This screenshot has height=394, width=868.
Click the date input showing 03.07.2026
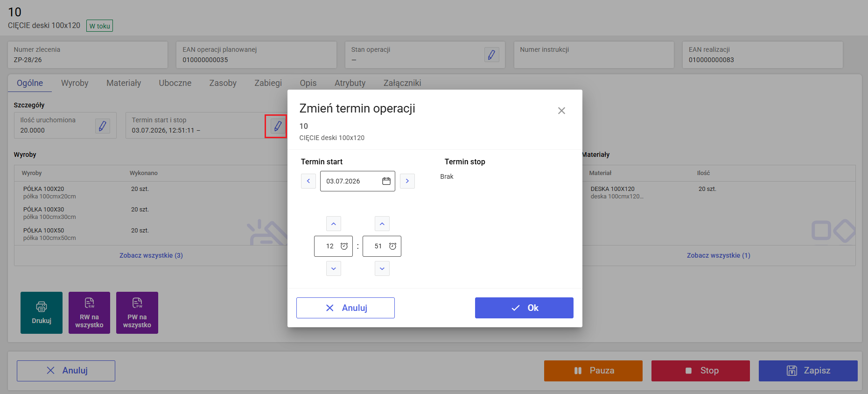pos(357,181)
